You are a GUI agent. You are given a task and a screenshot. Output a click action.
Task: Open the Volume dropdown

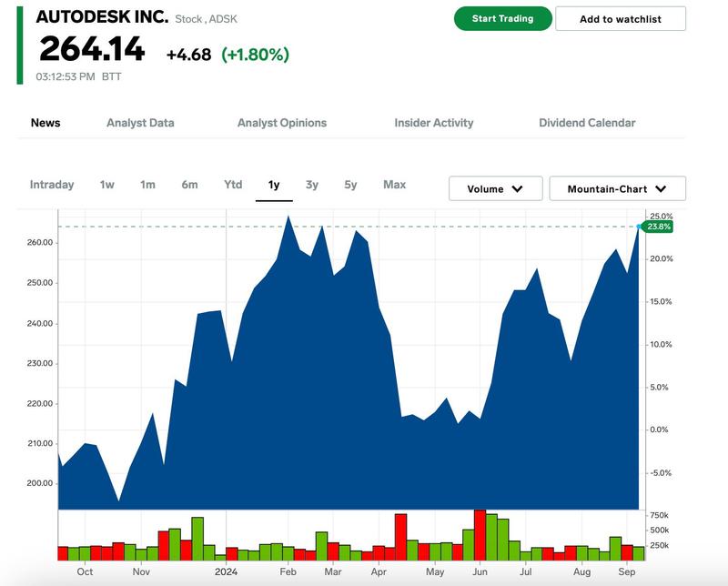point(495,188)
